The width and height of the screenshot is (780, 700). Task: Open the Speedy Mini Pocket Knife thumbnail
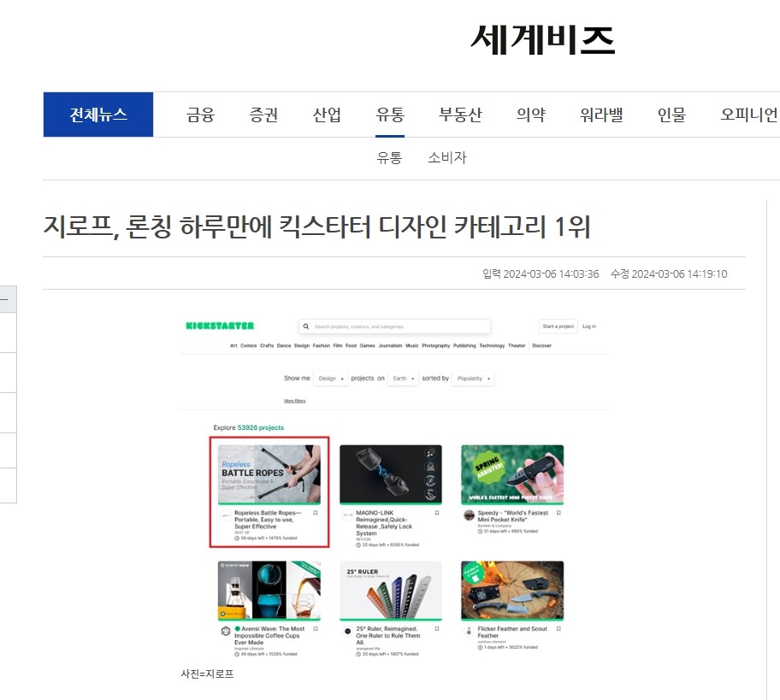(512, 474)
